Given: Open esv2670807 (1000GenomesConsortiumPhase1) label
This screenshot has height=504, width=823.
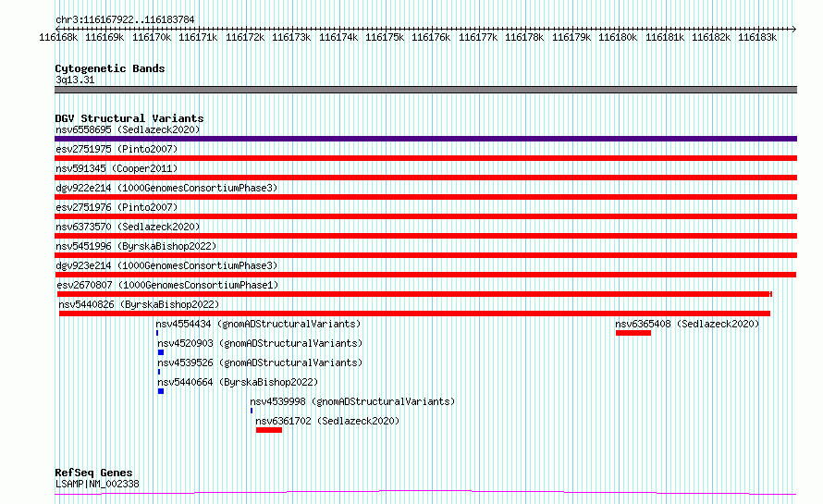Looking at the screenshot, I should click(x=167, y=285).
